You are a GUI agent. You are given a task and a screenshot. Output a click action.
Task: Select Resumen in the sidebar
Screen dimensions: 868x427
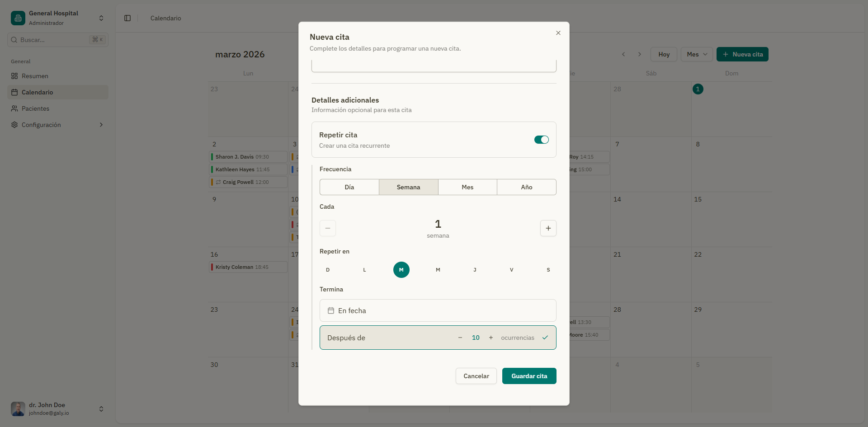tap(35, 76)
